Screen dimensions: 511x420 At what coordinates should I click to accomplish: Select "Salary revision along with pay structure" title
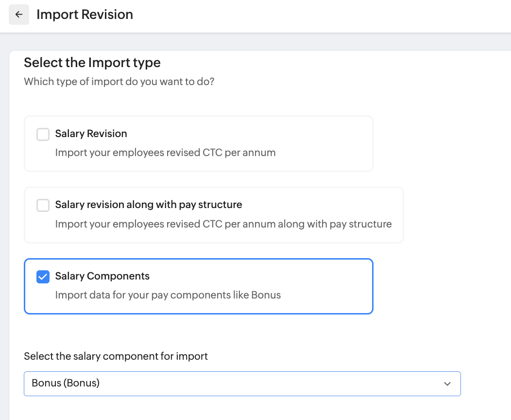click(149, 205)
